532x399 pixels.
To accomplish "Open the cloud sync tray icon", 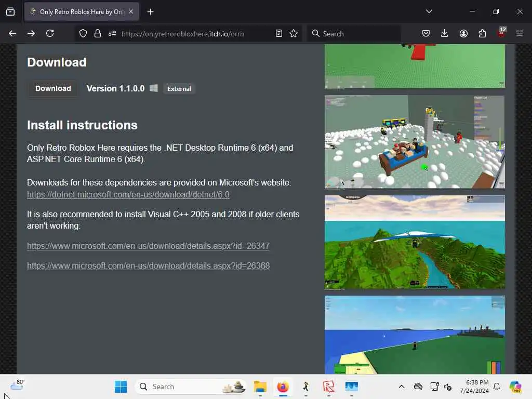I will click(x=418, y=387).
